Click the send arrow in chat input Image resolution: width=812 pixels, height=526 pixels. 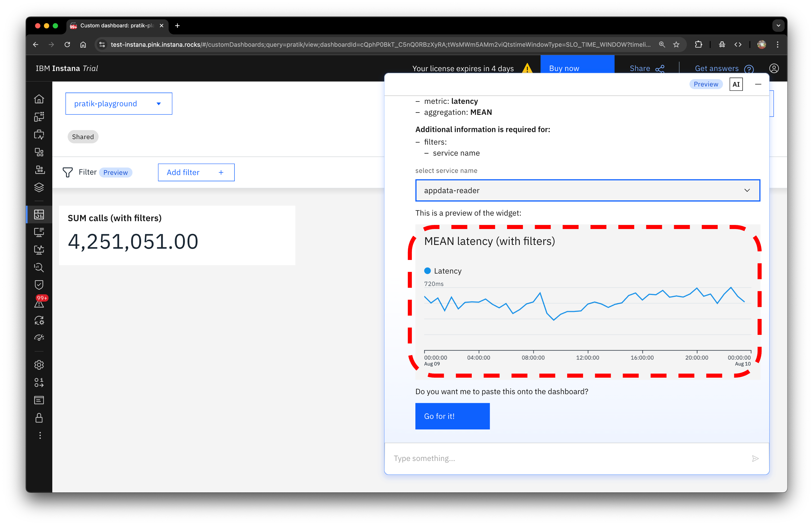click(755, 458)
